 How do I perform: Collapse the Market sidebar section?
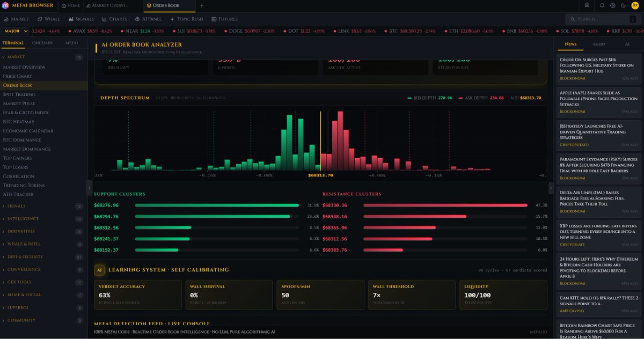coord(43,57)
